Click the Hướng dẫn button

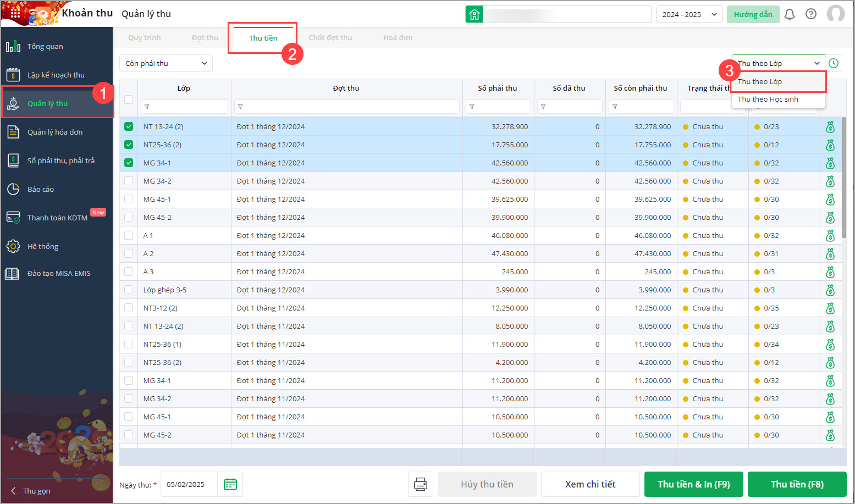(x=753, y=14)
